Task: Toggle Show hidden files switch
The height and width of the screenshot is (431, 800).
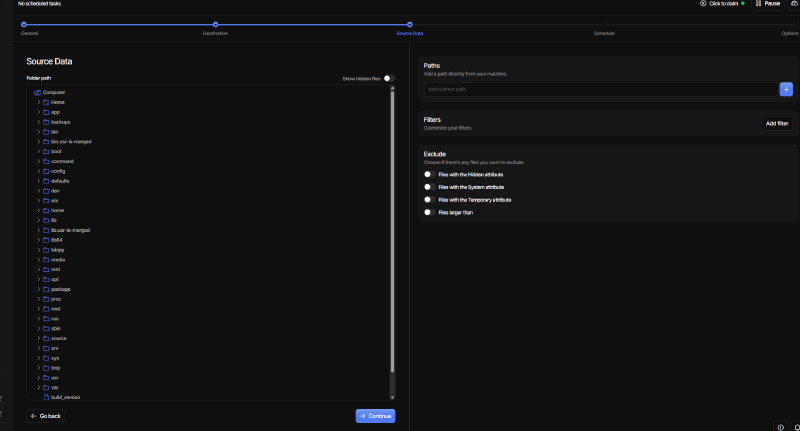Action: (389, 79)
